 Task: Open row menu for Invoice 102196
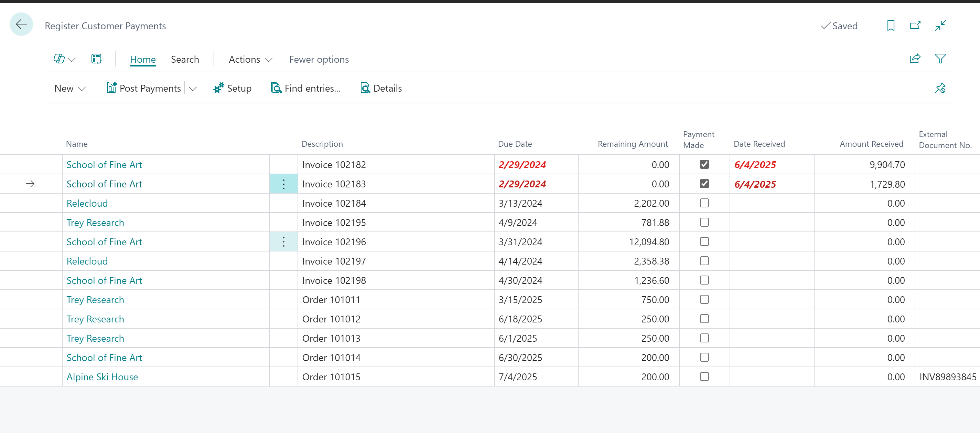283,242
